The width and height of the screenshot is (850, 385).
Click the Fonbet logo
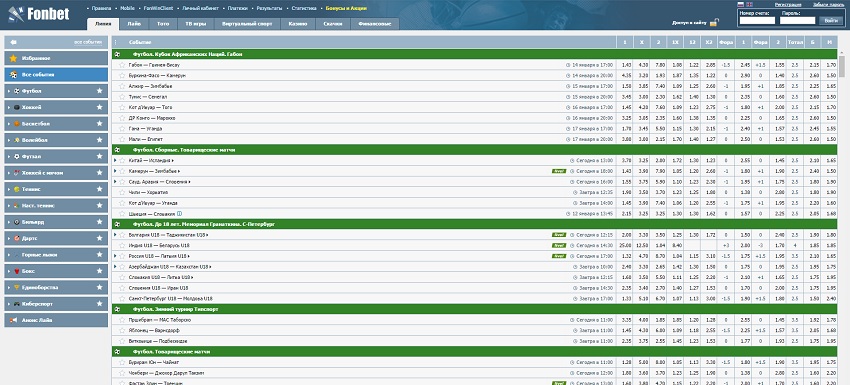(38, 14)
